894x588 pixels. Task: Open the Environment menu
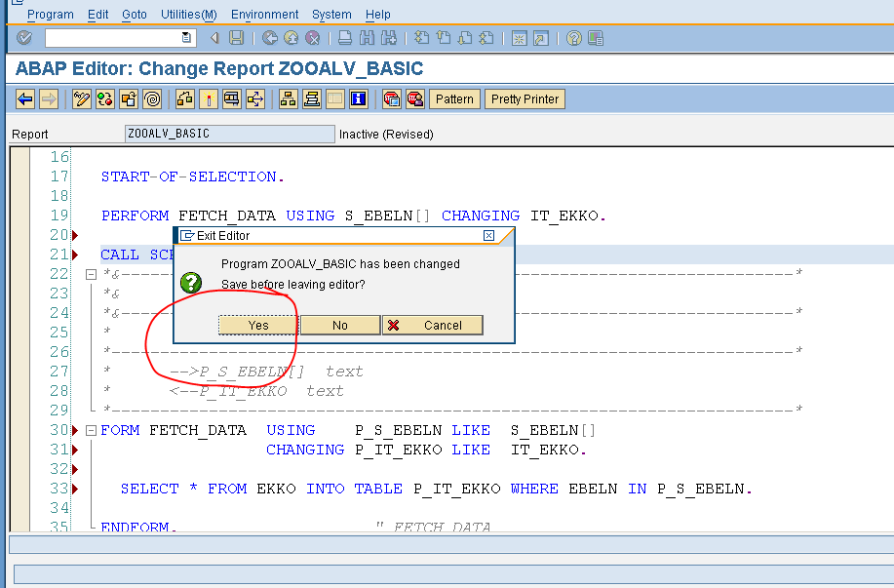[x=264, y=14]
